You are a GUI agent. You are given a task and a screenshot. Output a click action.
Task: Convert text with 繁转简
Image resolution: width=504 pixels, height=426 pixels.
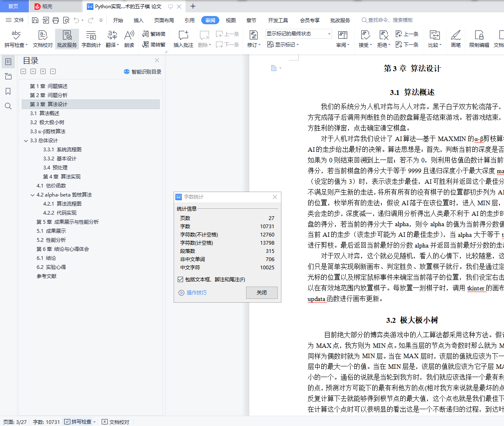pyautogui.click(x=154, y=34)
